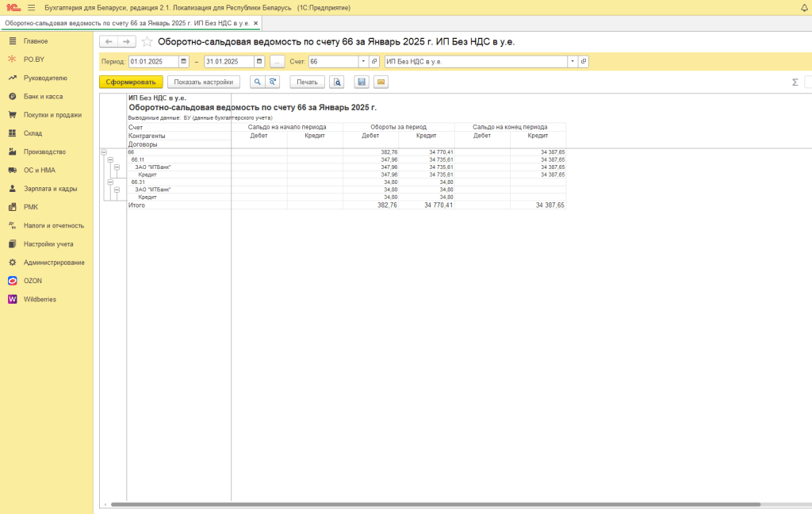Open Склад section
Screen dimensions: 812x514
33,133
